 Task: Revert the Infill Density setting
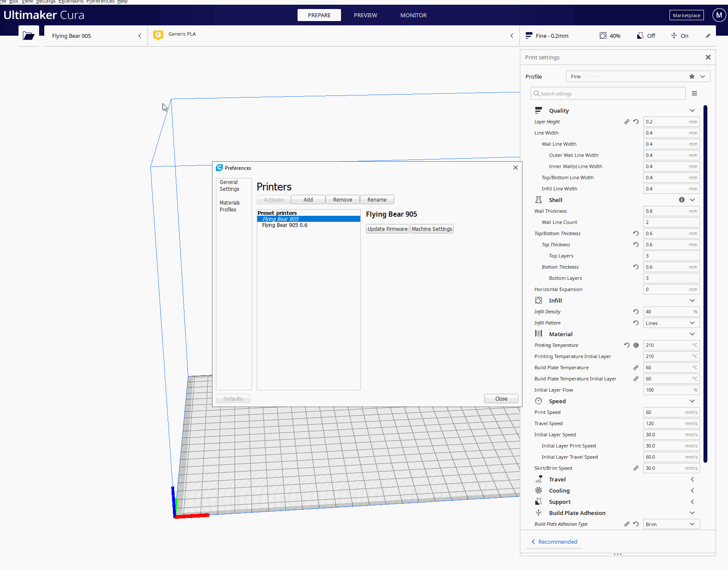click(x=636, y=312)
